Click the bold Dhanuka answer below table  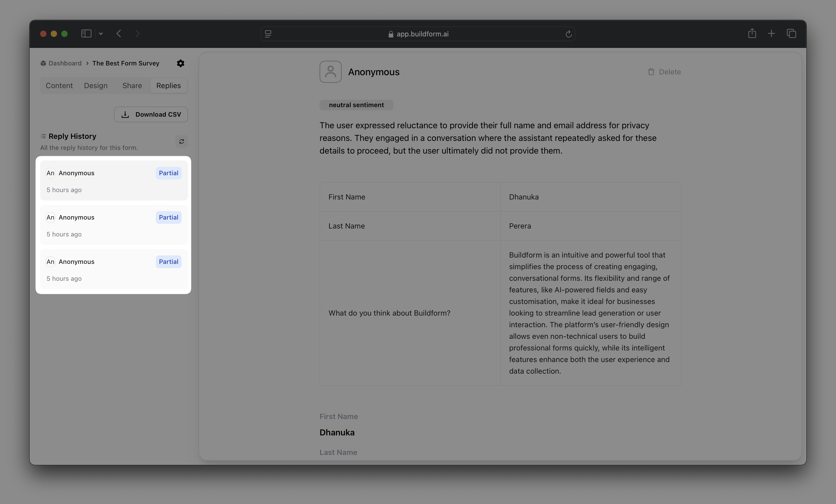(337, 433)
